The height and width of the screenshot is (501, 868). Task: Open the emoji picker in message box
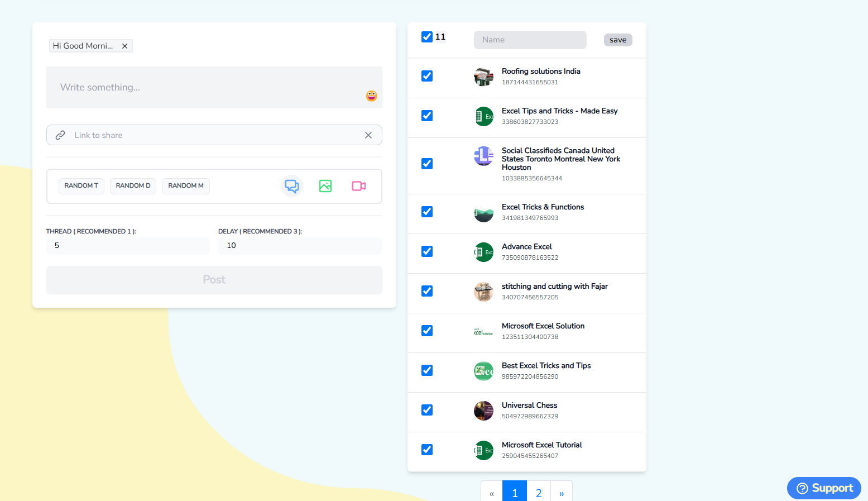[x=371, y=96]
